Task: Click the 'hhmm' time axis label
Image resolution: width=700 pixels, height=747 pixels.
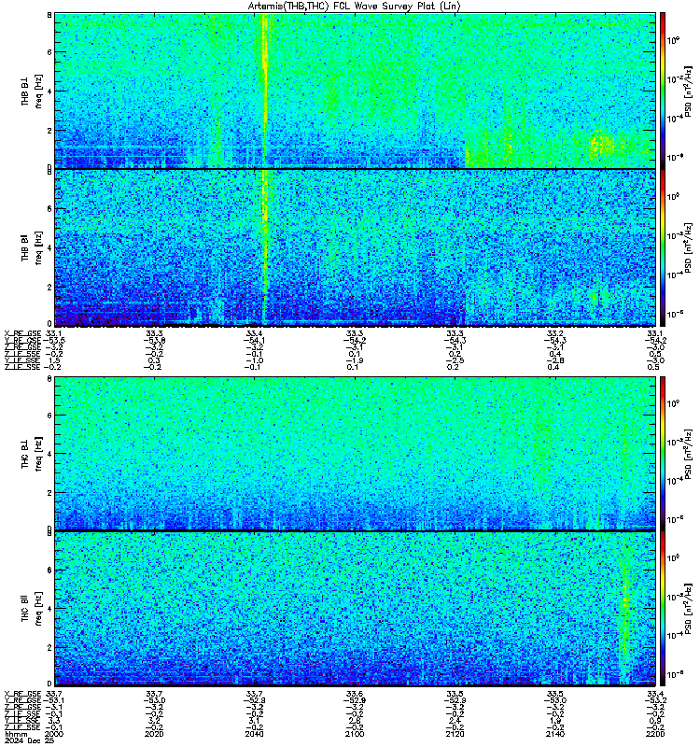Action: pyautogui.click(x=14, y=734)
